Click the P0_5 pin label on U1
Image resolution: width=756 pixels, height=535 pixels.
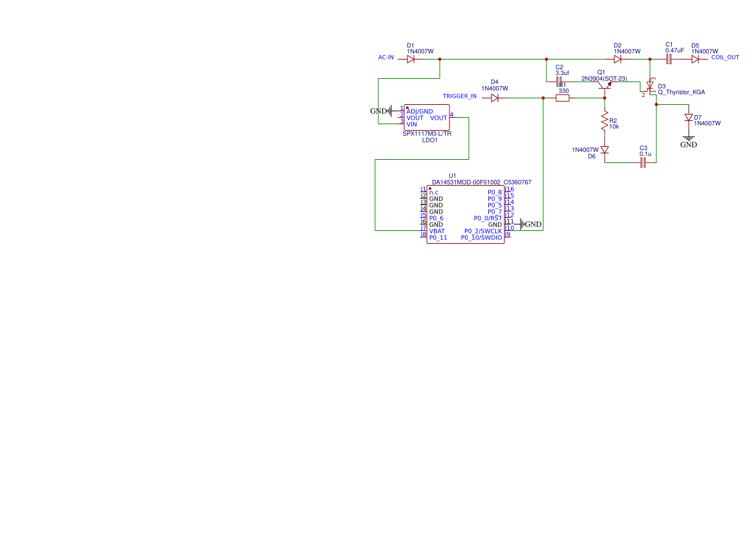click(495, 205)
